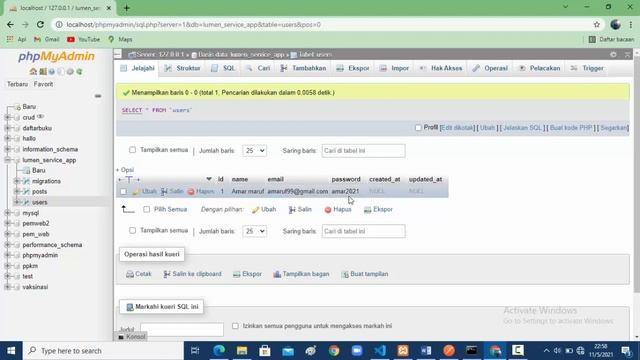The image size is (640, 360).
Task: Select the posts table in tree
Action: (40, 191)
